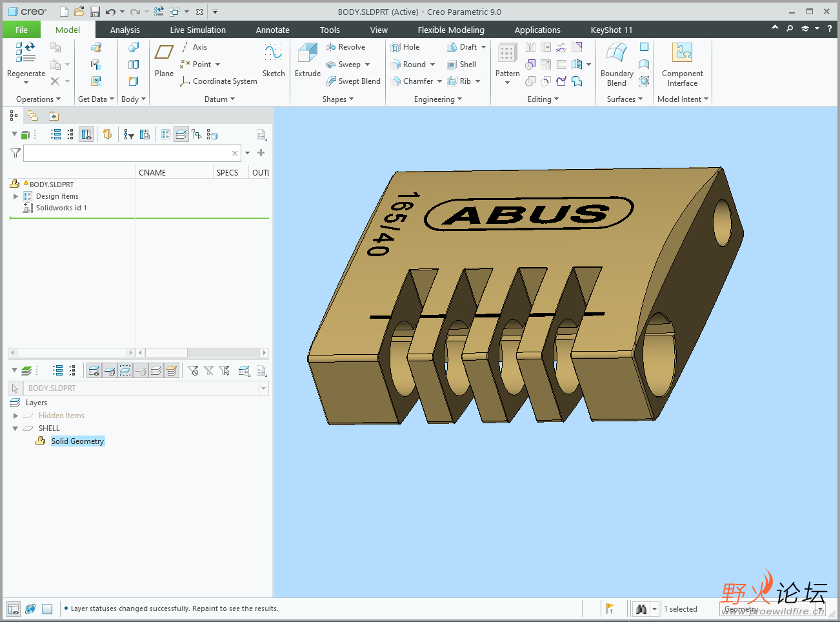Open the Engineering group dropdown

click(438, 99)
